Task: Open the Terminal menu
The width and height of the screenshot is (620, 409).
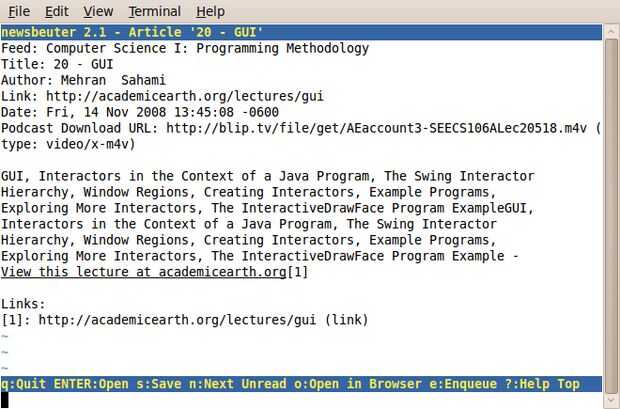Action: click(x=154, y=11)
